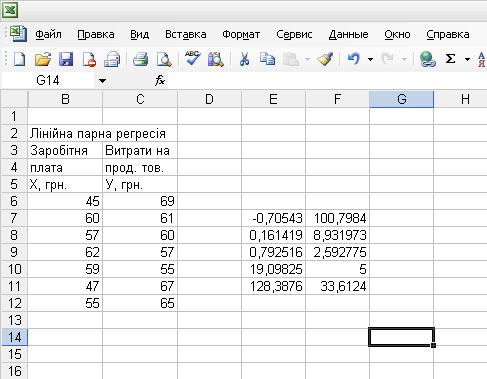Image resolution: width=487 pixels, height=379 pixels.
Task: Select column E header
Action: click(x=273, y=99)
